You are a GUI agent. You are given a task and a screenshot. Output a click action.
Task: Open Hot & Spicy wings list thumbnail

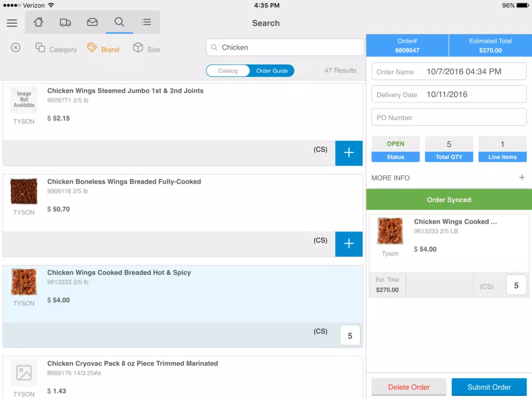[24, 282]
